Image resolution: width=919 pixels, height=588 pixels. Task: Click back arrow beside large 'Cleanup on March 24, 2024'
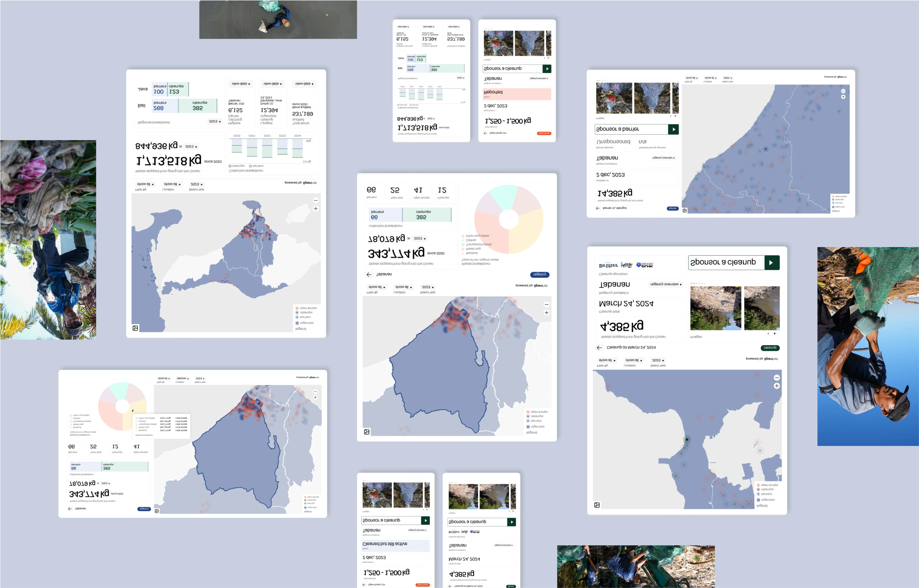tap(599, 347)
